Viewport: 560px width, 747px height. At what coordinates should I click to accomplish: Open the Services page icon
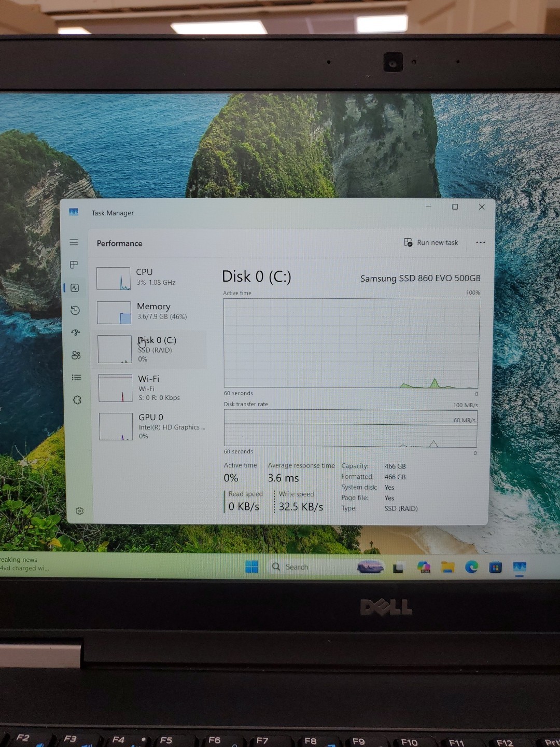tap(77, 400)
